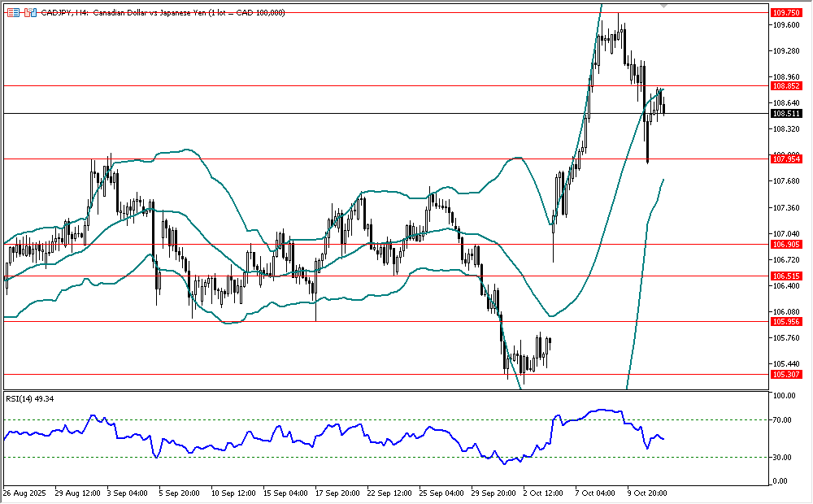Click the Depth of Market icon

(x=11, y=13)
